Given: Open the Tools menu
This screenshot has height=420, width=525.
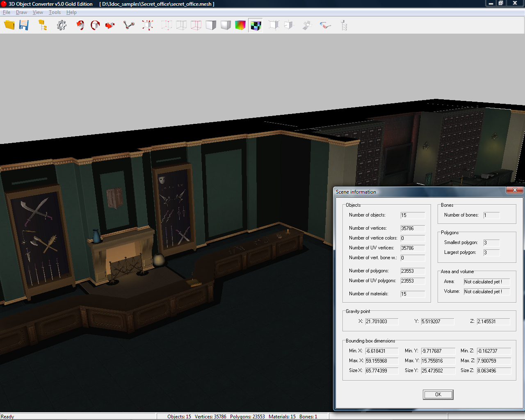Looking at the screenshot, I should click(55, 12).
